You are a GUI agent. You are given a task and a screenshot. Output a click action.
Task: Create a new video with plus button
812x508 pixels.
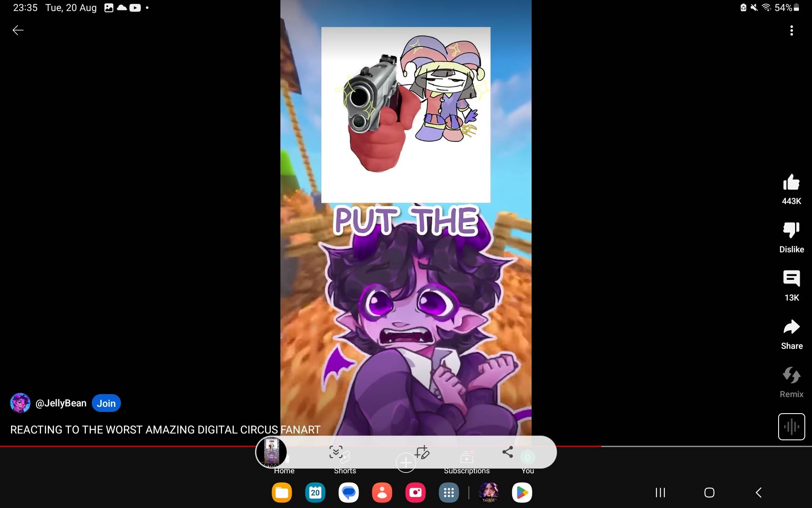tap(406, 463)
